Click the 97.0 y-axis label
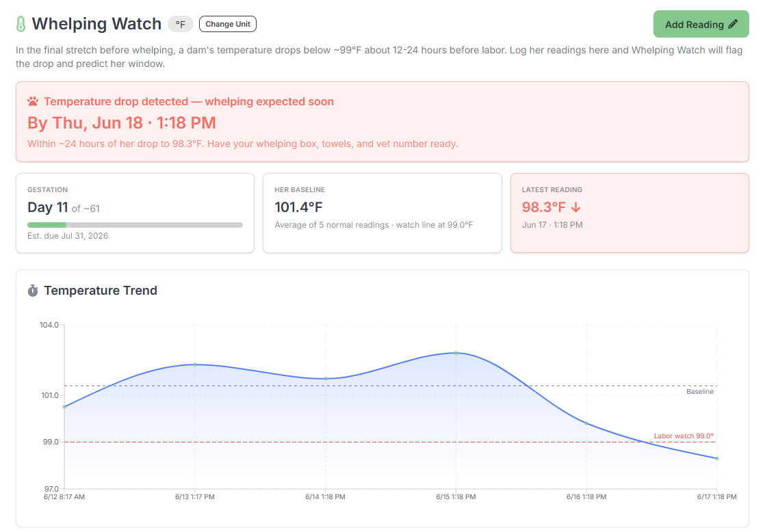The width and height of the screenshot is (765, 532). [51, 489]
